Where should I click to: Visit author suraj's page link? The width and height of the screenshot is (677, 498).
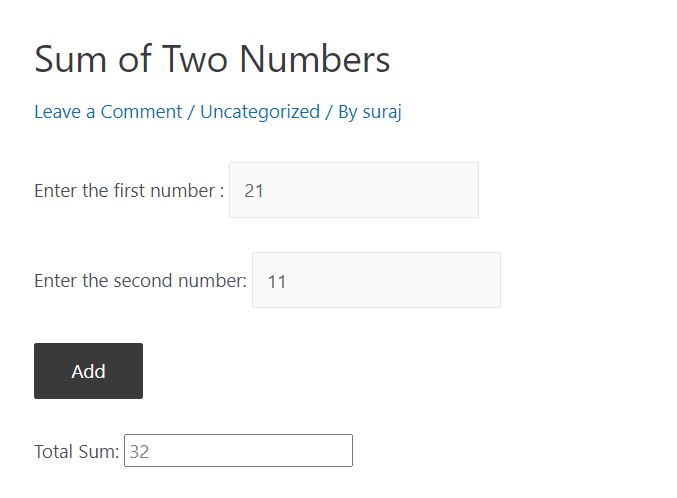coord(382,112)
